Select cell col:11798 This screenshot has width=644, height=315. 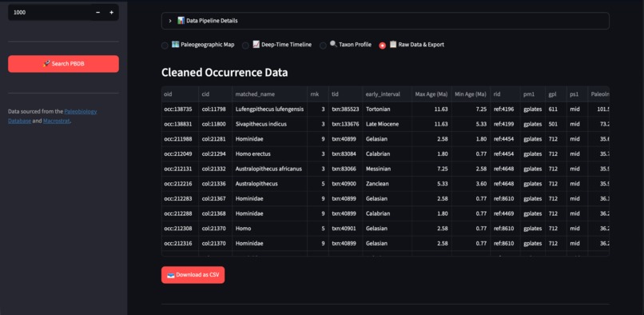(216, 109)
